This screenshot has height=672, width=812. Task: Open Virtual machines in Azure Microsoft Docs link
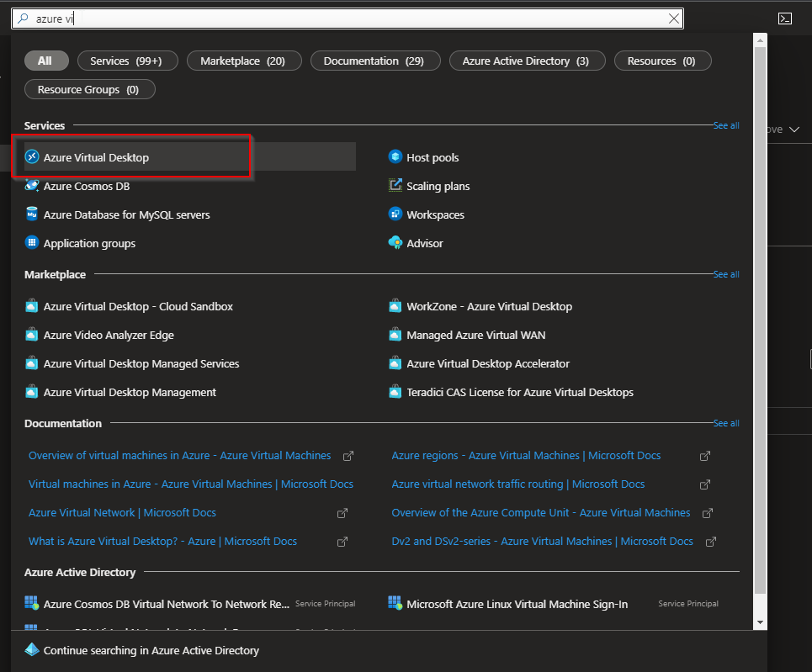190,484
